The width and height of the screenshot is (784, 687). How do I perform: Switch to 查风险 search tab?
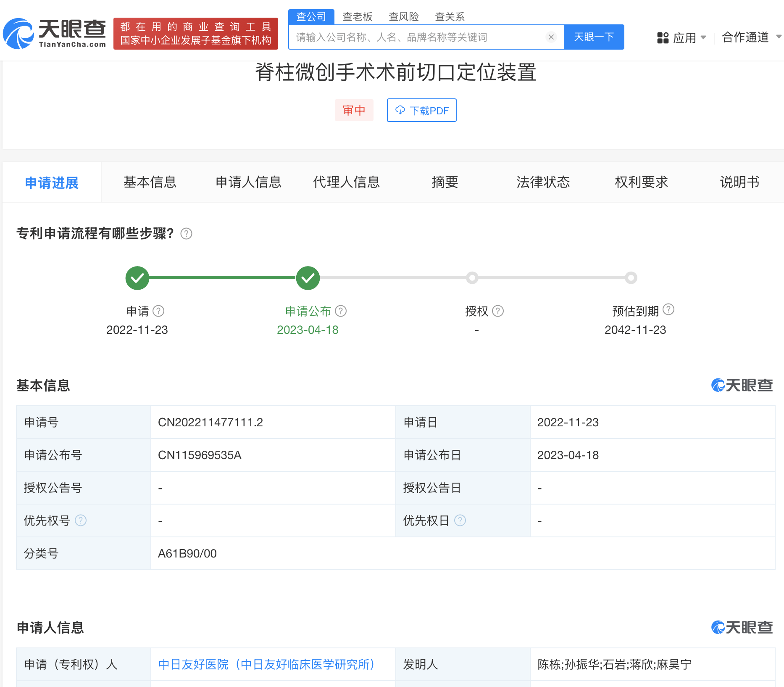[403, 17]
